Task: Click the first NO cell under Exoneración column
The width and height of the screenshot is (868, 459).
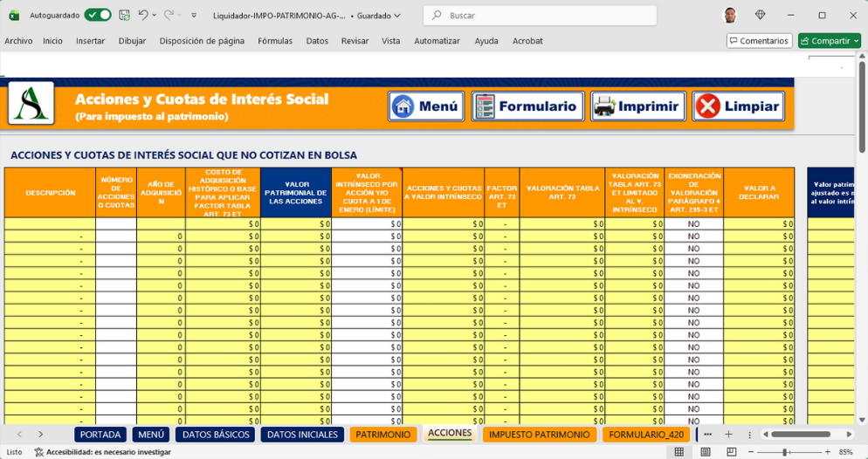Action: [694, 224]
